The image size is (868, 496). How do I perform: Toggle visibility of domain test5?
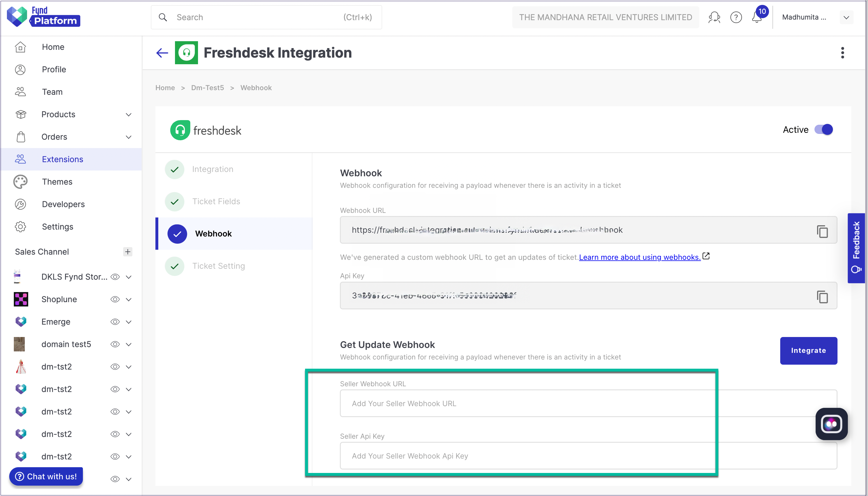115,344
